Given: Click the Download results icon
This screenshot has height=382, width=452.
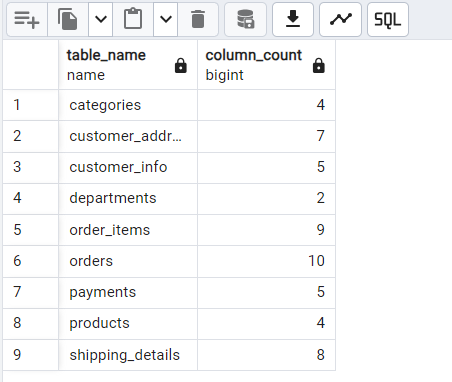Looking at the screenshot, I should [x=293, y=19].
